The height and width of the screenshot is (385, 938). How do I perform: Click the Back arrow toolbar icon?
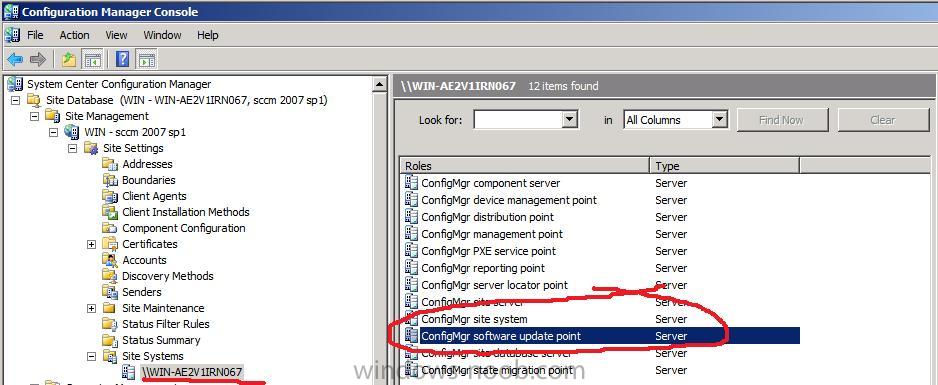14,59
